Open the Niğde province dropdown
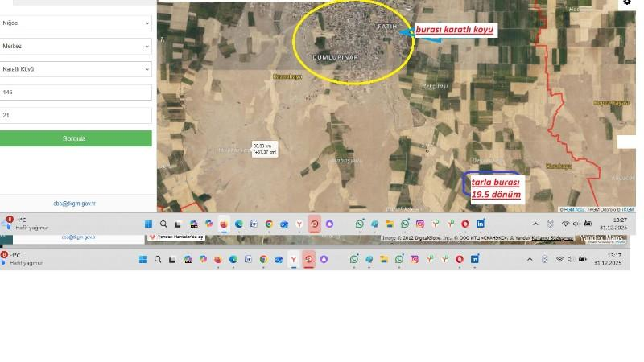 pos(76,23)
